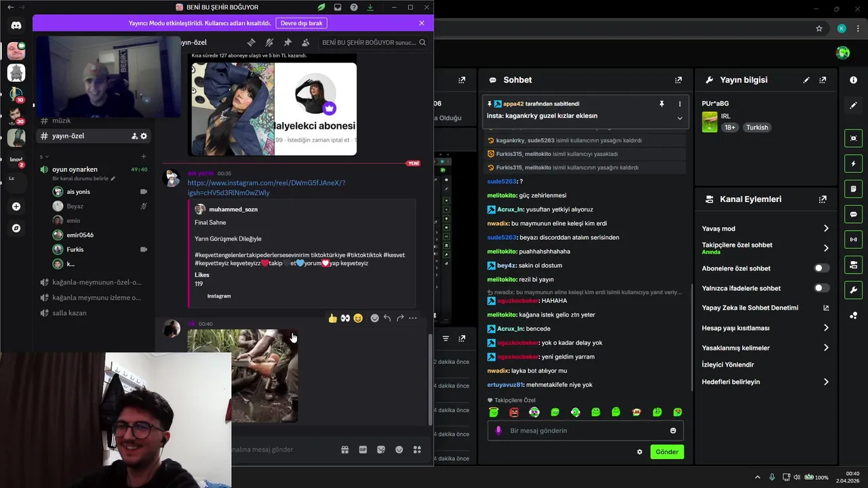Click create invite icon on yayın-özel channel
Image resolution: width=868 pixels, height=488 pixels.
coord(134,136)
